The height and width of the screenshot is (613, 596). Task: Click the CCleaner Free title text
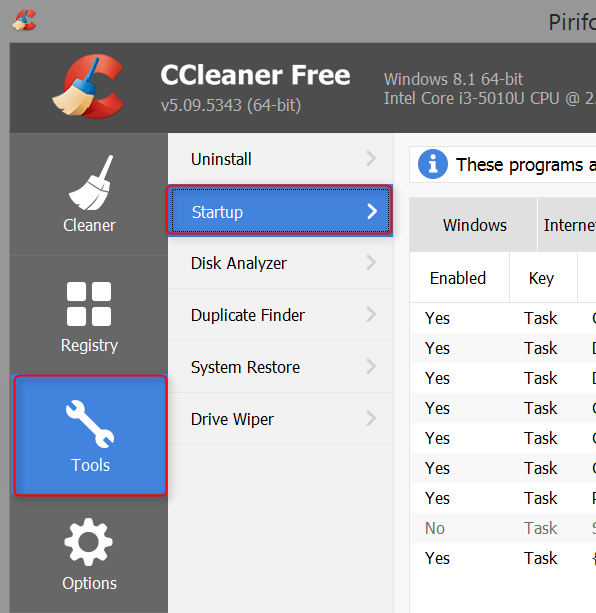[x=256, y=75]
